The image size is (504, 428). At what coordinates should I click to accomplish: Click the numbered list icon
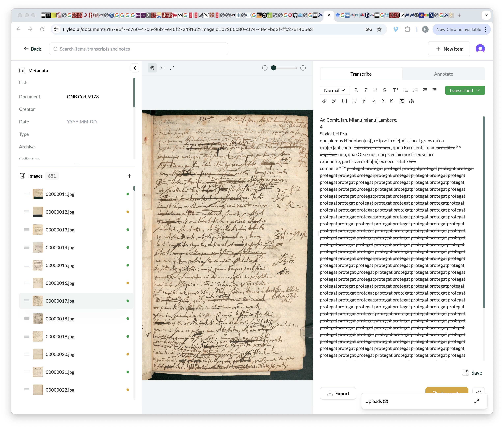tap(415, 90)
